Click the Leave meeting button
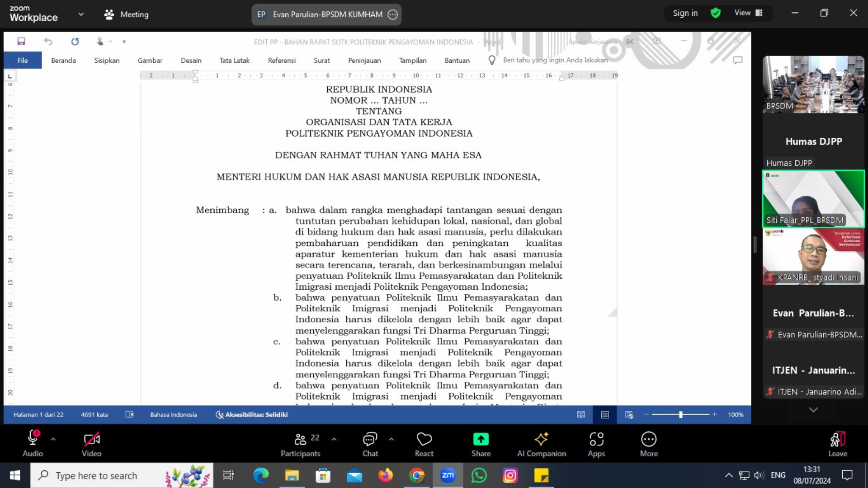Screen dimensions: 868x488 [x=837, y=443]
